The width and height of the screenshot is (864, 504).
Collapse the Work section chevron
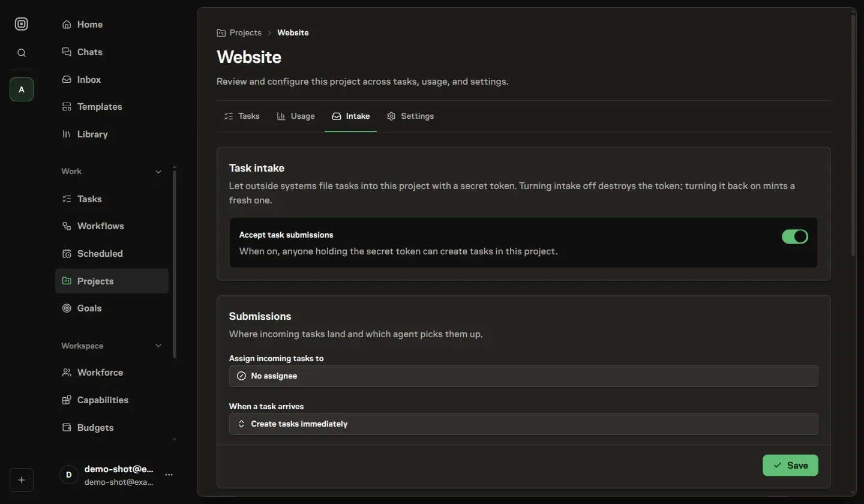point(158,172)
